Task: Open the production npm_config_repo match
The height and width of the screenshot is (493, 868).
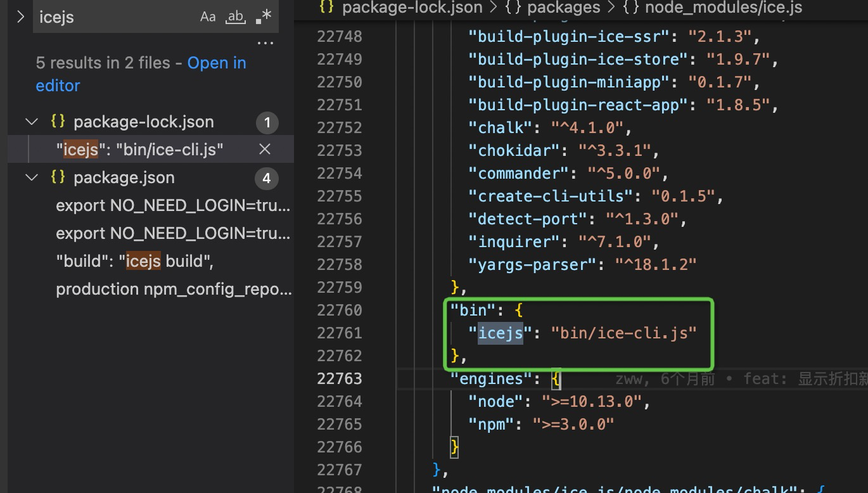Action: (174, 289)
